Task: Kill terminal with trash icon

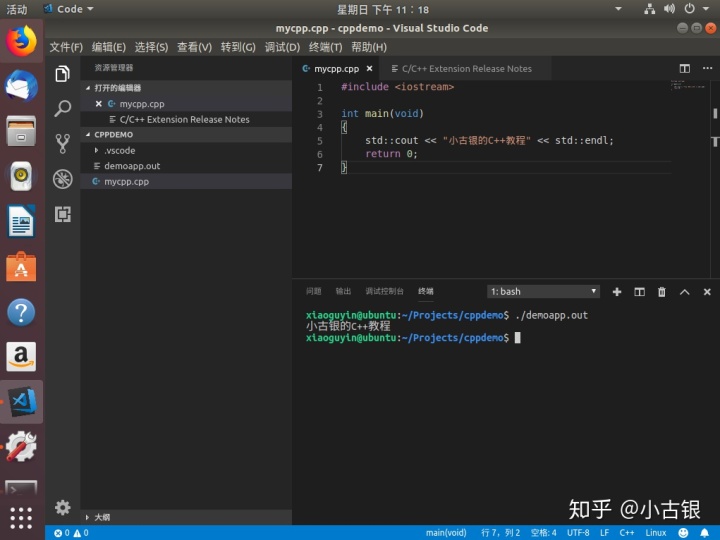Action: [662, 292]
